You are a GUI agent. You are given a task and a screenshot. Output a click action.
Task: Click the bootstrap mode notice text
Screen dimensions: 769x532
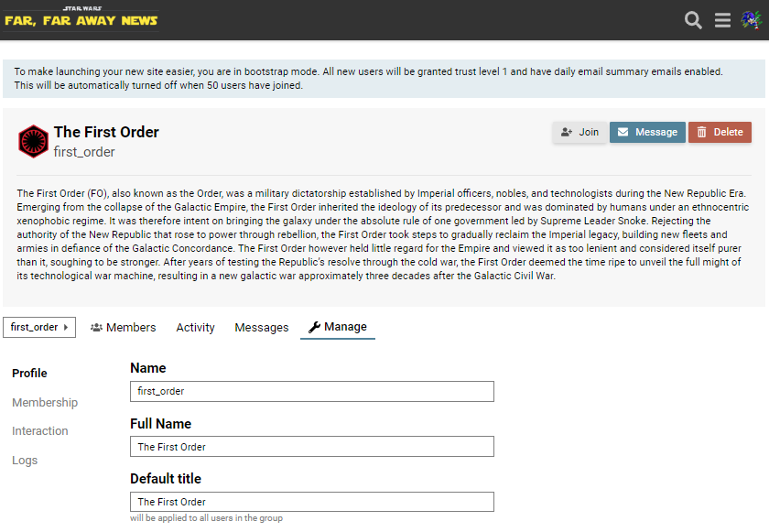(368, 79)
